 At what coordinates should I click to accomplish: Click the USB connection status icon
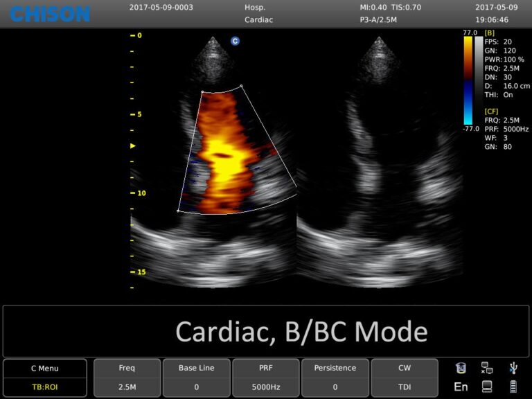(x=513, y=367)
